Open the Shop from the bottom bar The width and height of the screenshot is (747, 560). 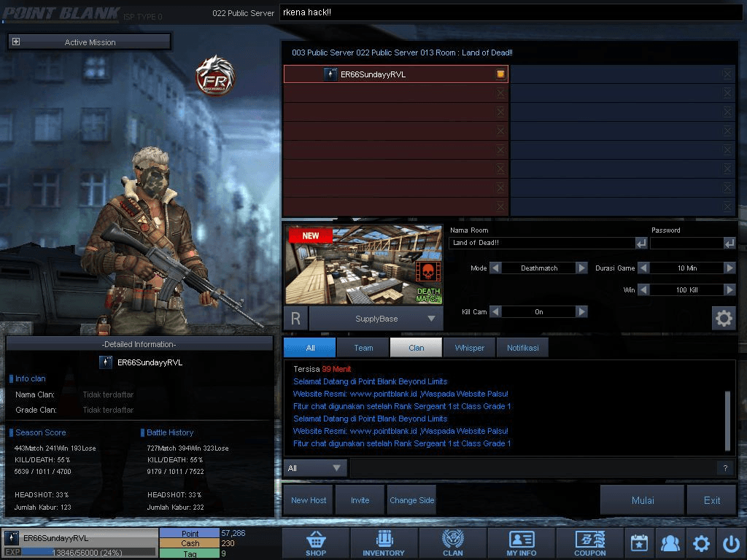(x=316, y=543)
